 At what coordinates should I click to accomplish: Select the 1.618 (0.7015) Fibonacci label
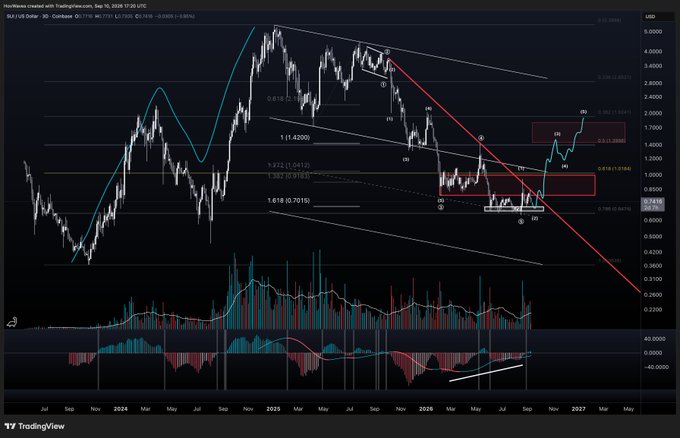(x=289, y=200)
